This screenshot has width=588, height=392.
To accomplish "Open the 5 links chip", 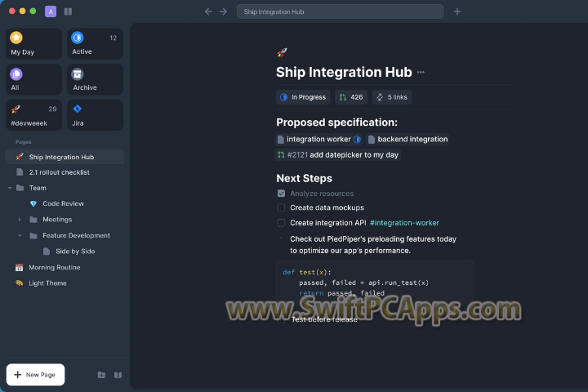I will pyautogui.click(x=392, y=97).
